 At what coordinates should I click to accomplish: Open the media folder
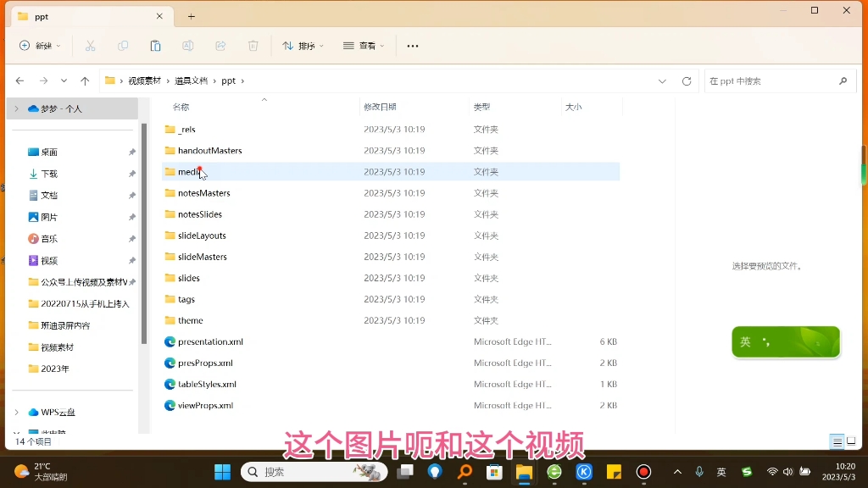[x=187, y=171]
